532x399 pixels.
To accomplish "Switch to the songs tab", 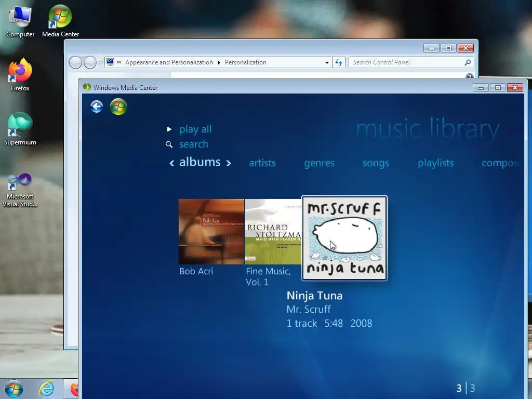I will [x=376, y=163].
